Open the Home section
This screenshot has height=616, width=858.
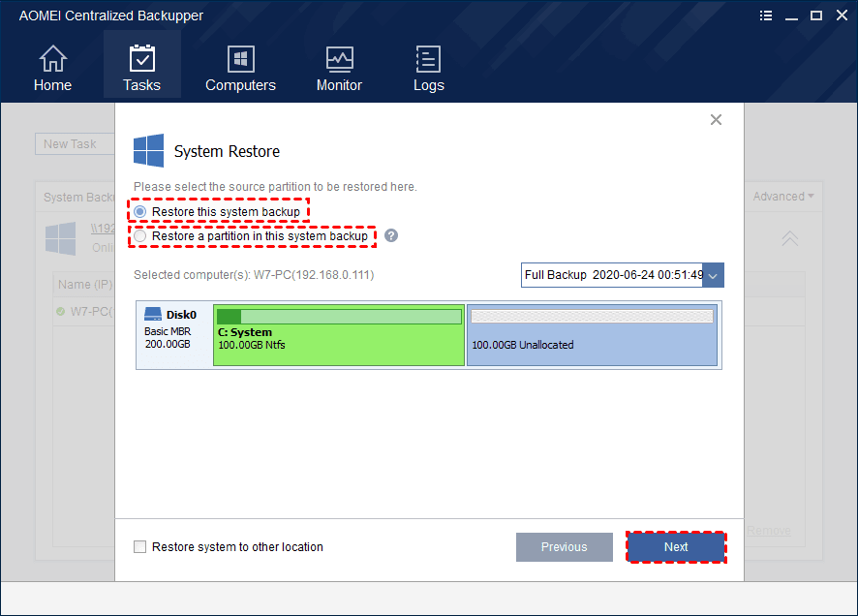(52, 68)
